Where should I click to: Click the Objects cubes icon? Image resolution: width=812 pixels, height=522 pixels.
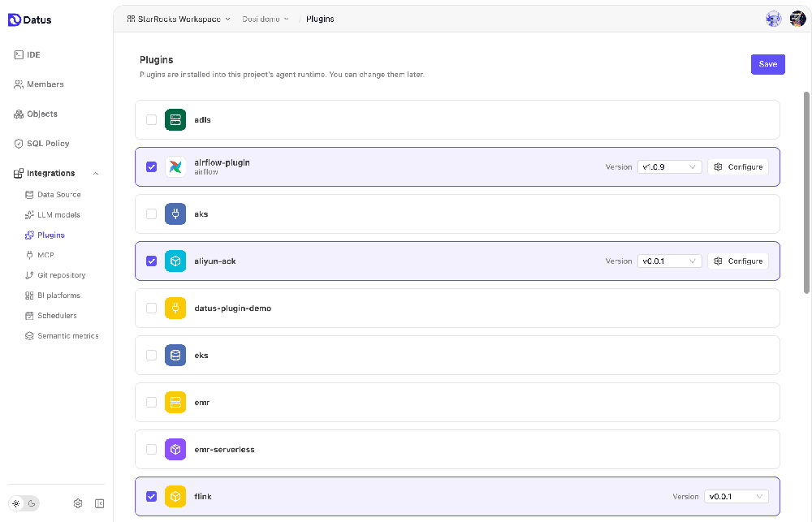click(19, 114)
